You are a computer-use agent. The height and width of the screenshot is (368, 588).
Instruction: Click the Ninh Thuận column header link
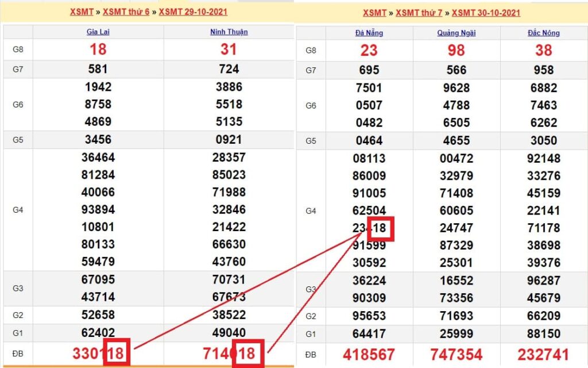(229, 32)
